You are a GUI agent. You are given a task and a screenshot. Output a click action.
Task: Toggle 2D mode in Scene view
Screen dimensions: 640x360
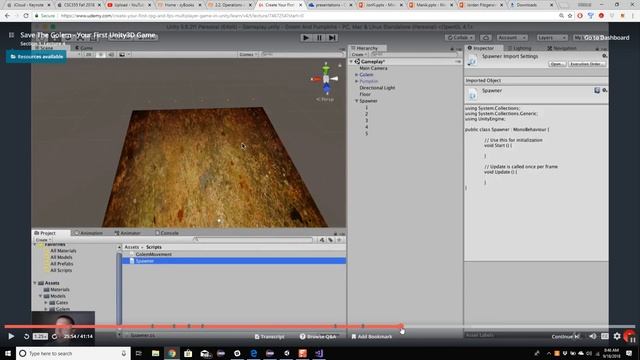pos(89,54)
